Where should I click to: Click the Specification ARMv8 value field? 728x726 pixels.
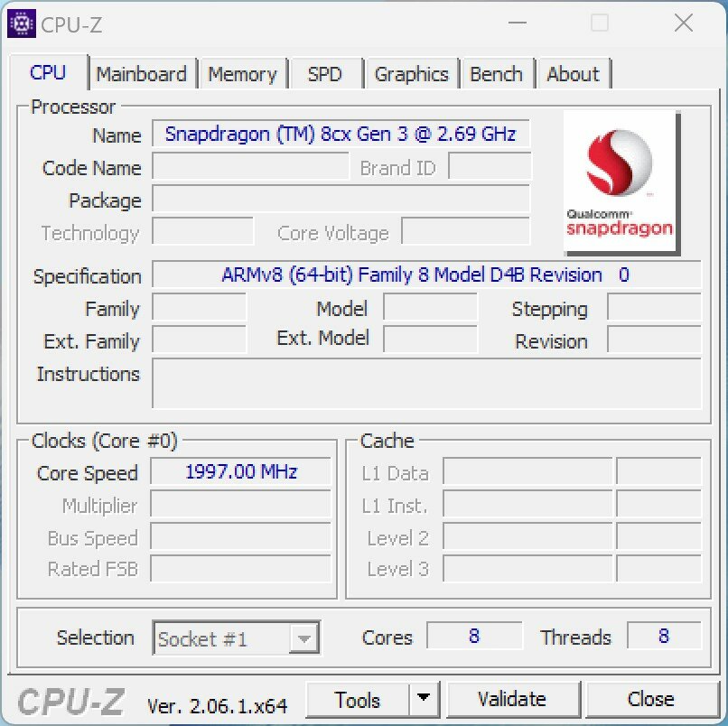coord(426,275)
